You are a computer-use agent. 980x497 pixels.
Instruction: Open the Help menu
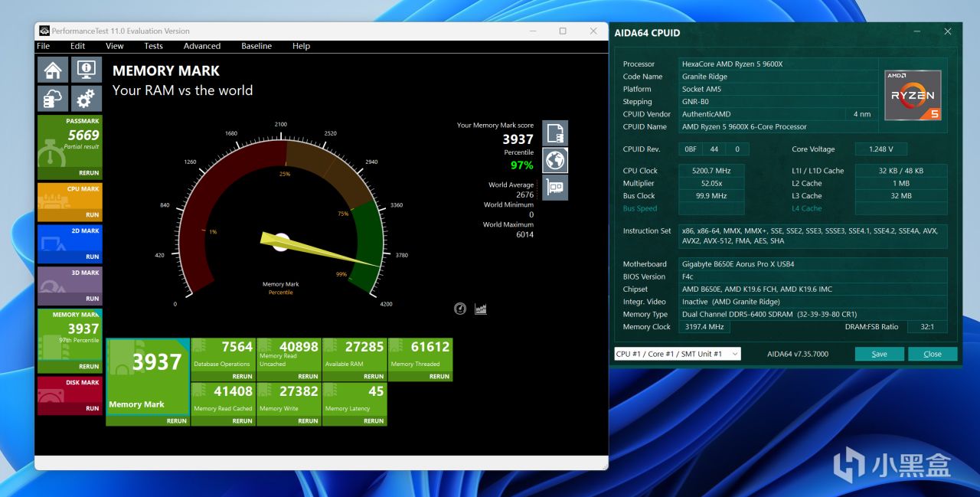coord(301,46)
